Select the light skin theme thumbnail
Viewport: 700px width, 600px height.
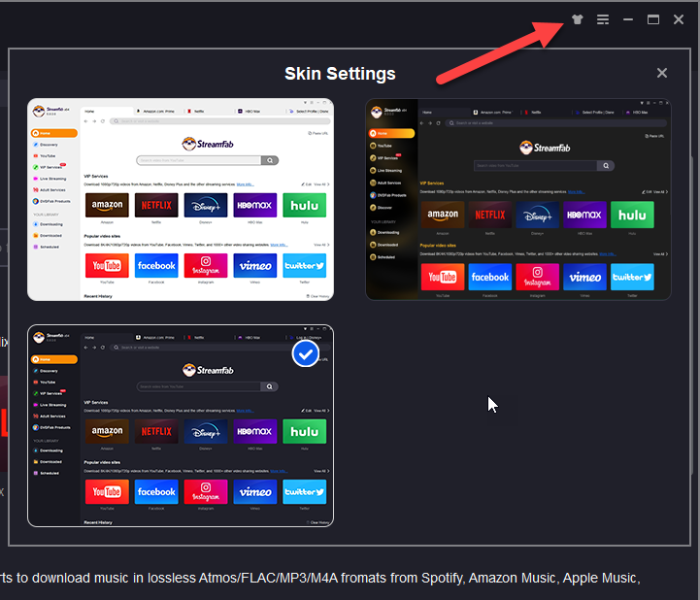[181, 200]
